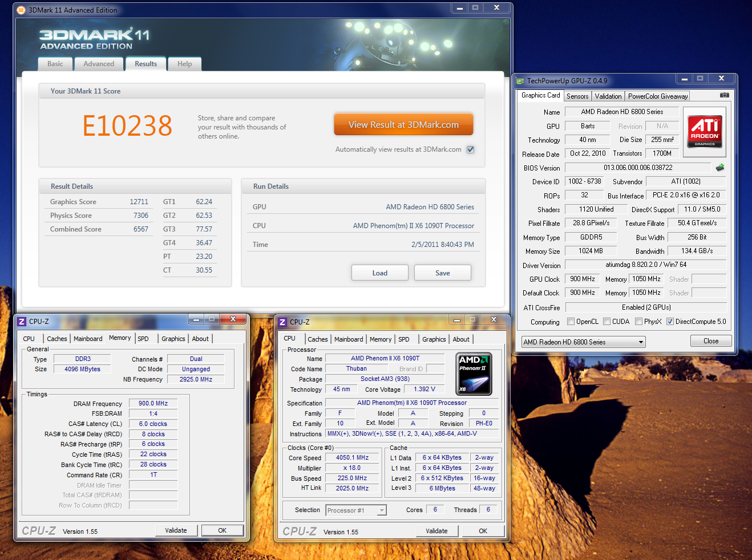Open About tab in CPU-Z processor window

tap(461, 339)
